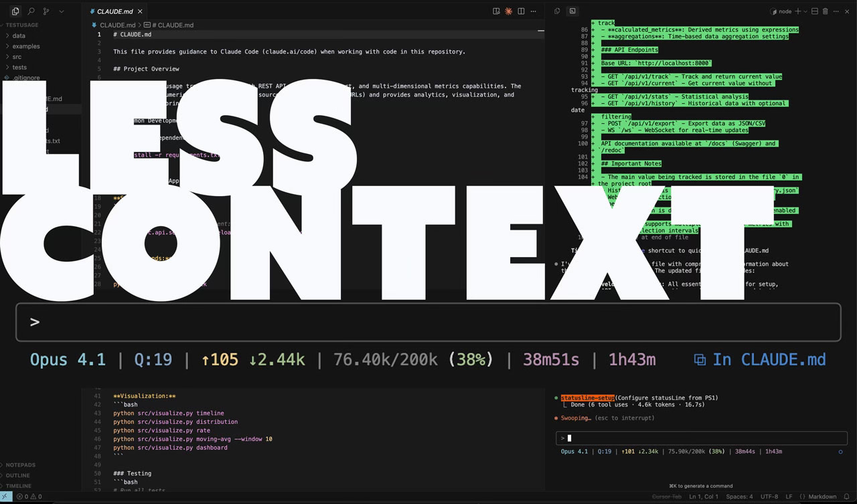
Task: Split the terminal panel
Action: pos(814,11)
